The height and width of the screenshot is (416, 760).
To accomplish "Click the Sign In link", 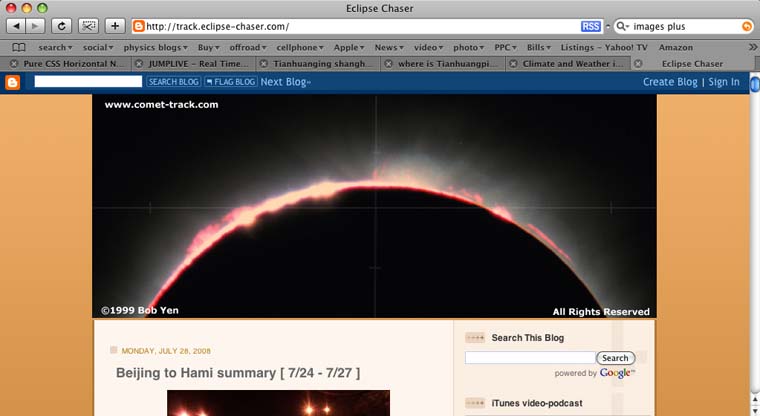I will [724, 82].
